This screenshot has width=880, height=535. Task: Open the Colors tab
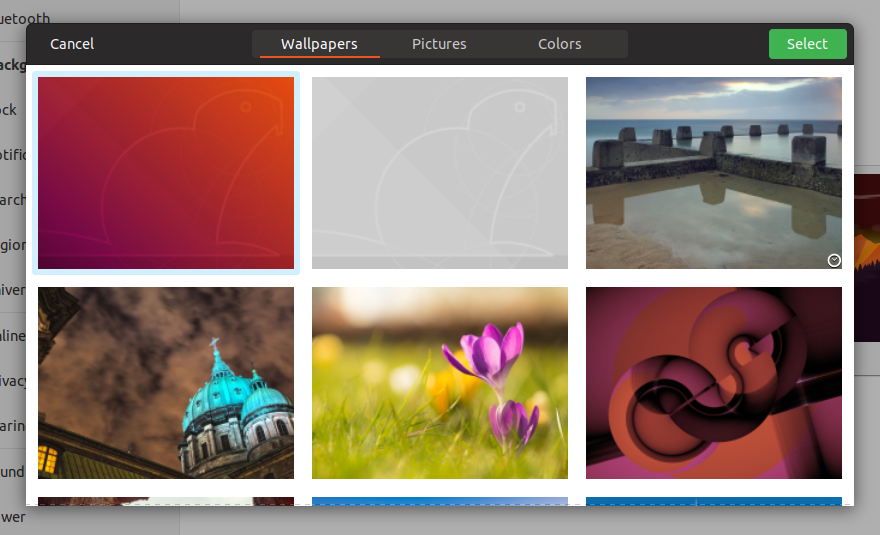[560, 44]
